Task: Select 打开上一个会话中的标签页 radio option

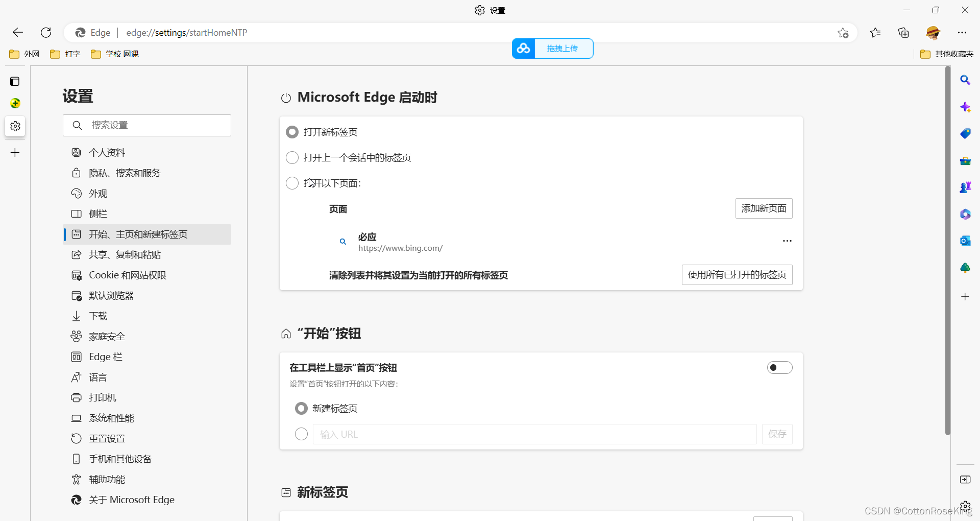Action: [x=292, y=157]
